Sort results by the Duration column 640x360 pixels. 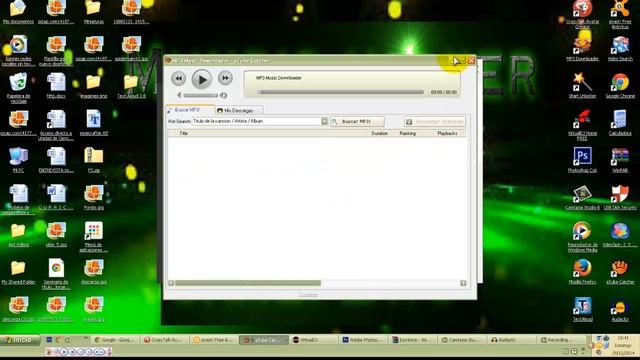tap(380, 133)
